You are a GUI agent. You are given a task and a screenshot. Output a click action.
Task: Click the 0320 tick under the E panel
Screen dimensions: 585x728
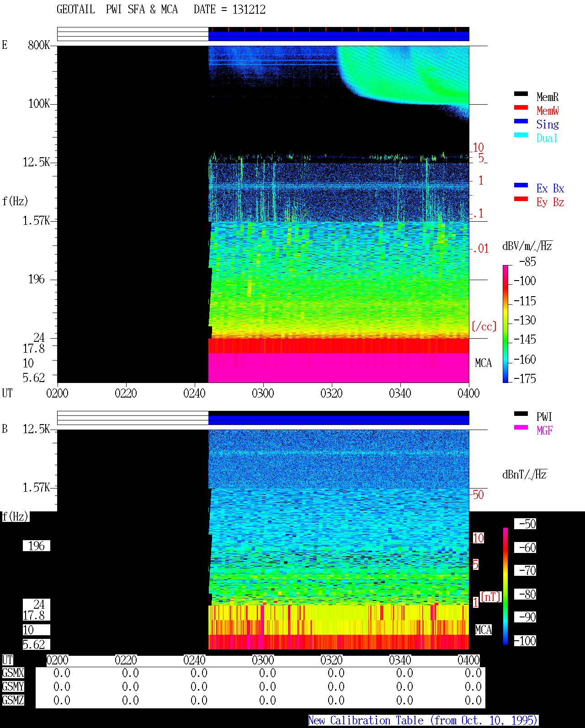pyautogui.click(x=331, y=393)
